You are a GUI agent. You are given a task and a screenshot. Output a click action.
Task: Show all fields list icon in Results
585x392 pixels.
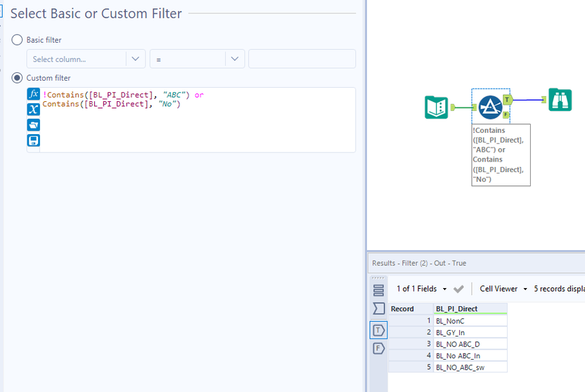point(379,290)
